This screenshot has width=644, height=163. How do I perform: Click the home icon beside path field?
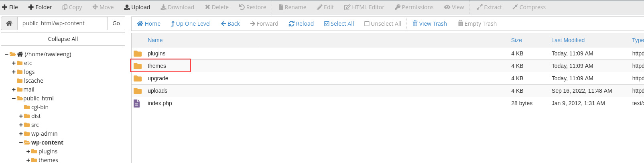(9, 23)
